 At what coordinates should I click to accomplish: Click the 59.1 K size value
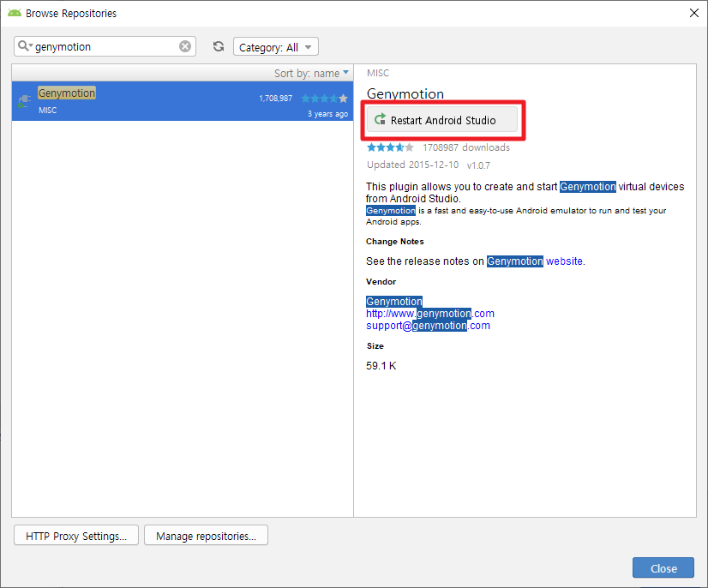381,366
